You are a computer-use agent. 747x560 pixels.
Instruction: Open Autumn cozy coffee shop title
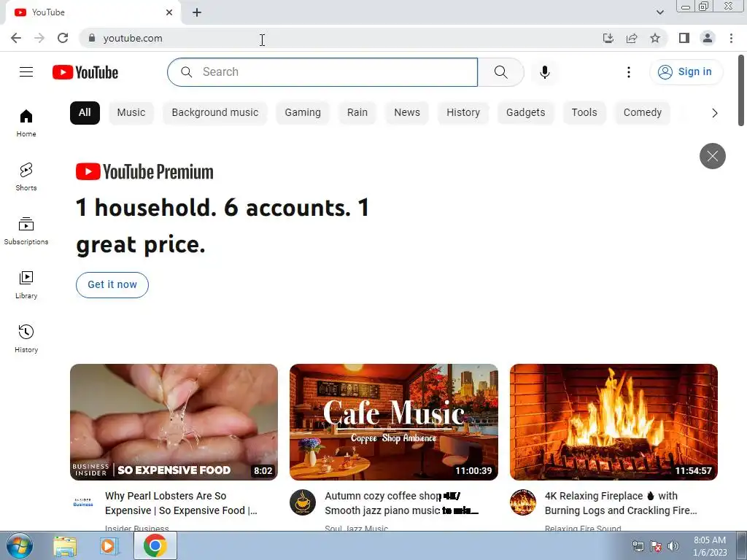click(401, 503)
